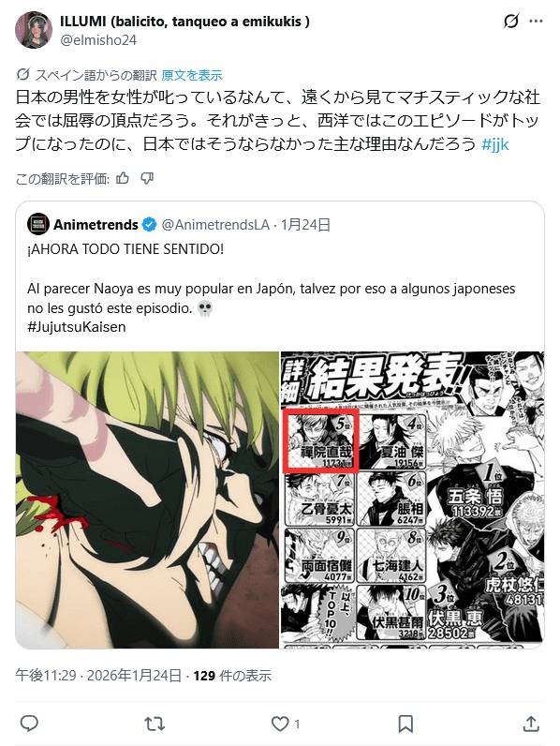Visit the @elmisho24 handle

coord(98,40)
